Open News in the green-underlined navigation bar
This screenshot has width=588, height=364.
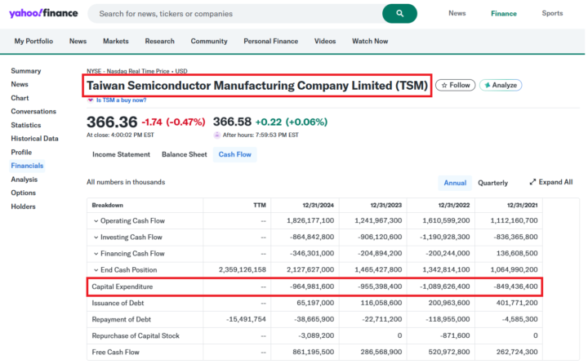pyautogui.click(x=78, y=42)
